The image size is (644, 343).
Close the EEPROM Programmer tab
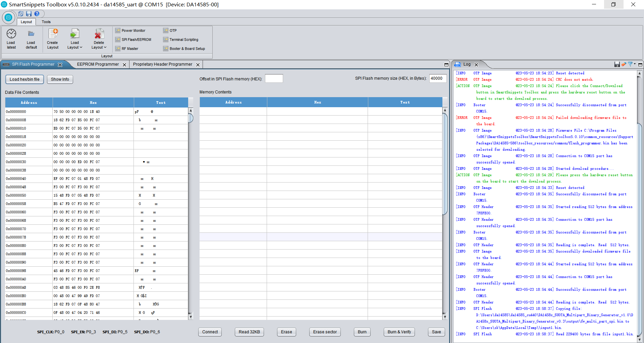pyautogui.click(x=124, y=65)
